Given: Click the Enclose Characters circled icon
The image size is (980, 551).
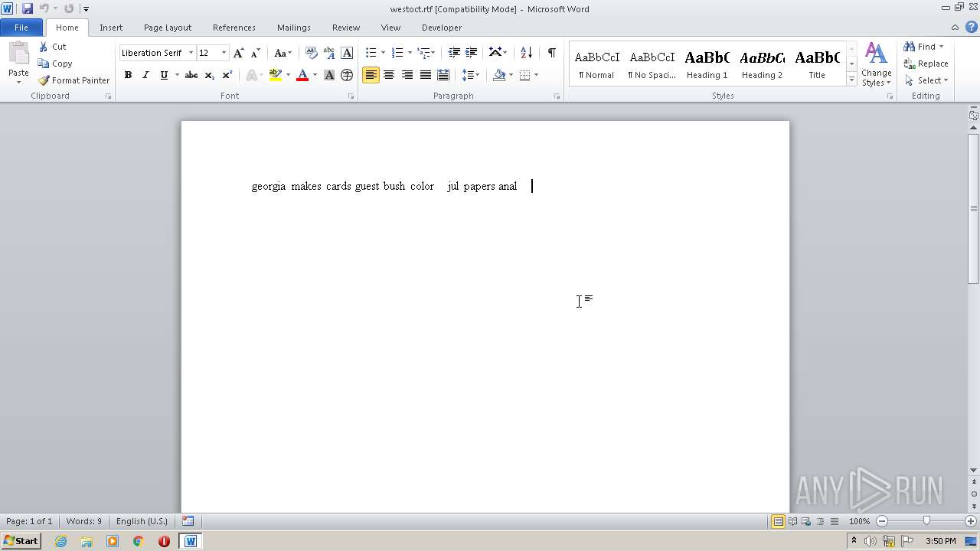Looking at the screenshot, I should click(347, 75).
